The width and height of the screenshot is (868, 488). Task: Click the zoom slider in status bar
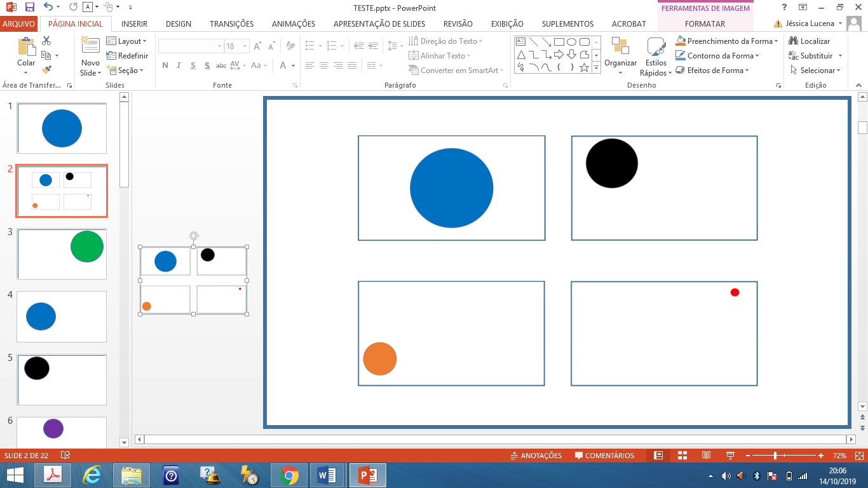[x=775, y=456]
